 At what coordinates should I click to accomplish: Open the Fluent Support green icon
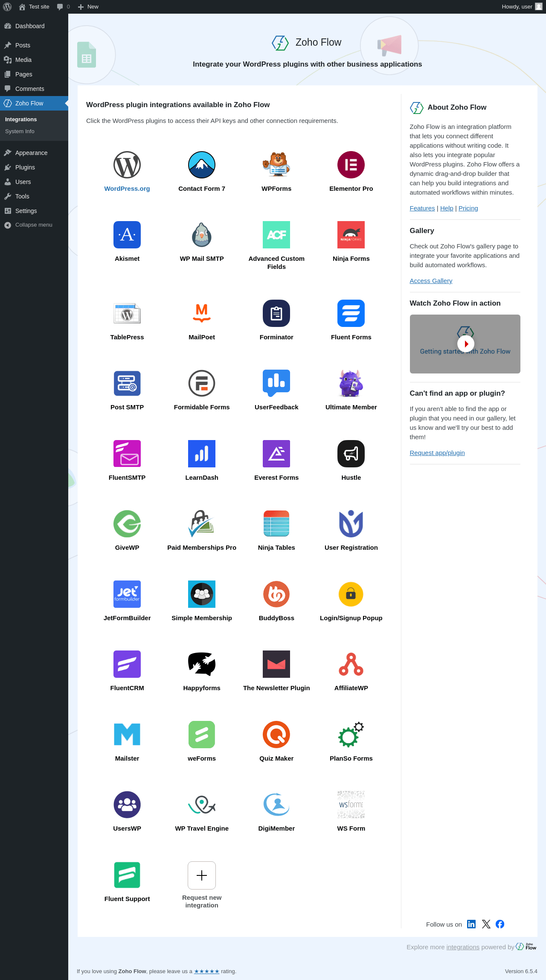click(127, 875)
